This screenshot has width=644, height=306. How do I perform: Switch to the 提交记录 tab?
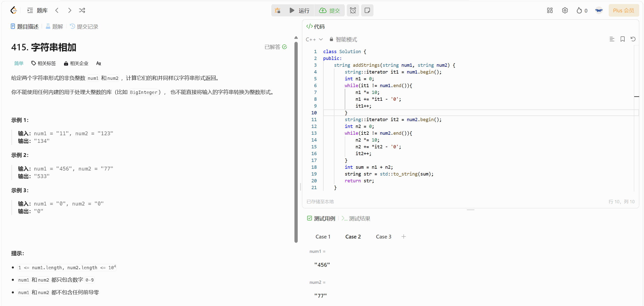click(84, 26)
